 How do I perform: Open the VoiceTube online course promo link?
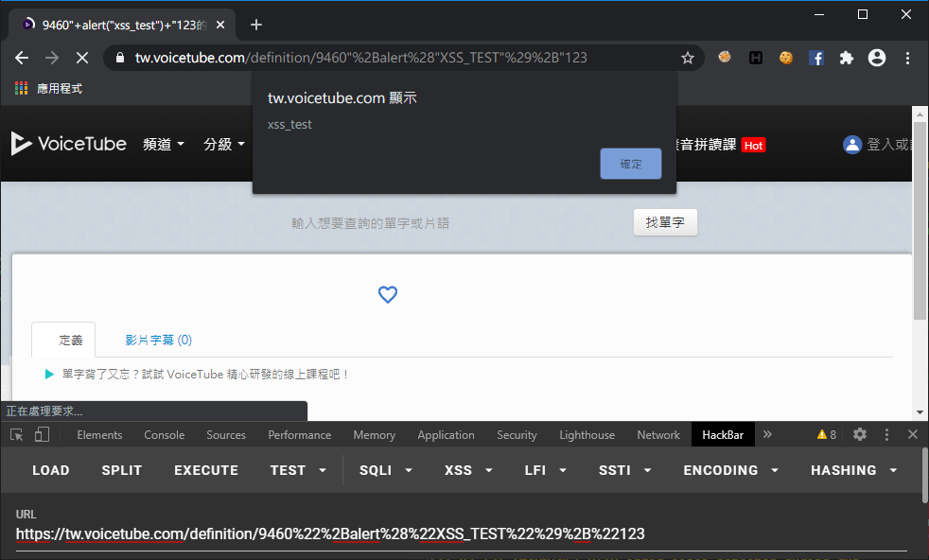tap(205, 375)
